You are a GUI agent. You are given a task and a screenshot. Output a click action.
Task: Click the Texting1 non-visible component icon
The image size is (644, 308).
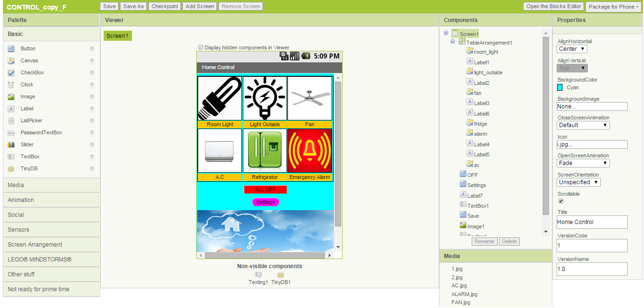point(258,275)
